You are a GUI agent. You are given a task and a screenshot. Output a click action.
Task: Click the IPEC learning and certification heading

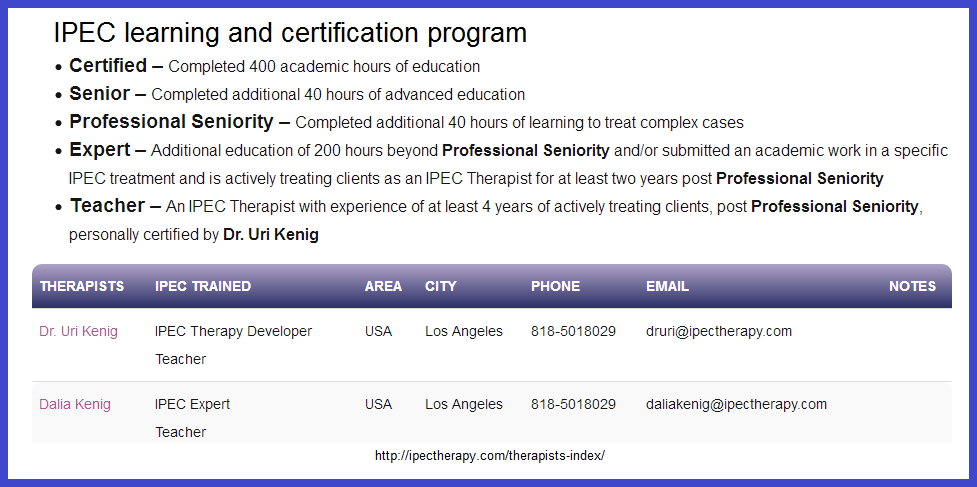pyautogui.click(x=290, y=32)
